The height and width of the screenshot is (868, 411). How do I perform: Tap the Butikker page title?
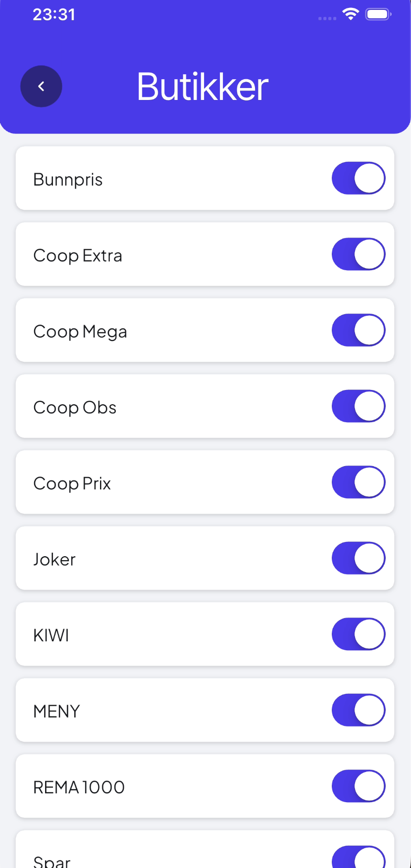(x=203, y=87)
